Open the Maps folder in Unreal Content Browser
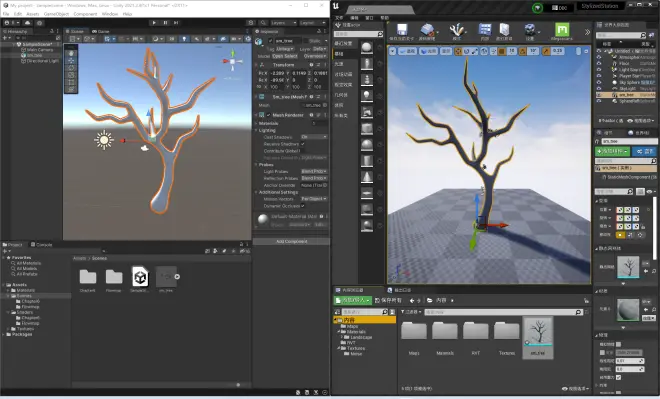 [x=414, y=338]
